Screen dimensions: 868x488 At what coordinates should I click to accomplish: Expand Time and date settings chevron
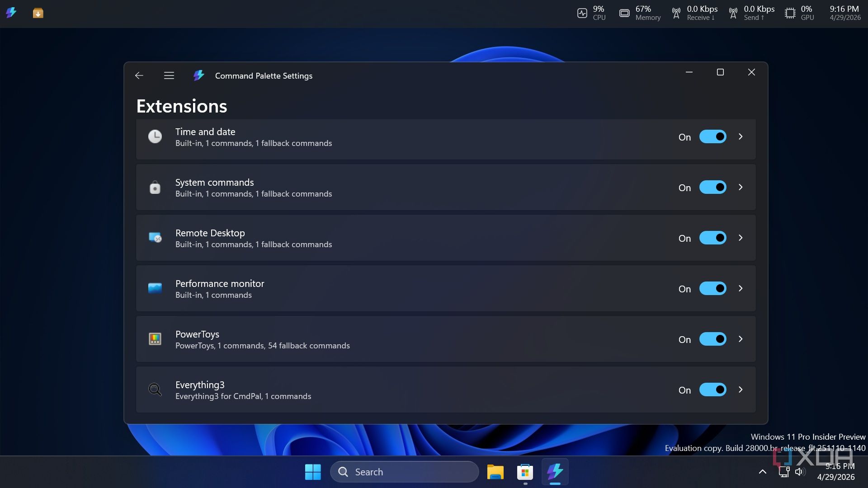(x=741, y=136)
